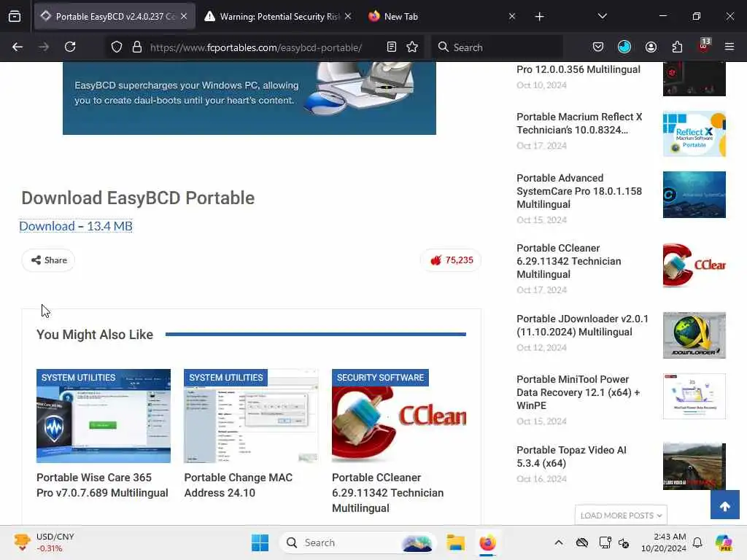The height and width of the screenshot is (560, 747).
Task: Open a new browser tab
Action: tap(539, 17)
